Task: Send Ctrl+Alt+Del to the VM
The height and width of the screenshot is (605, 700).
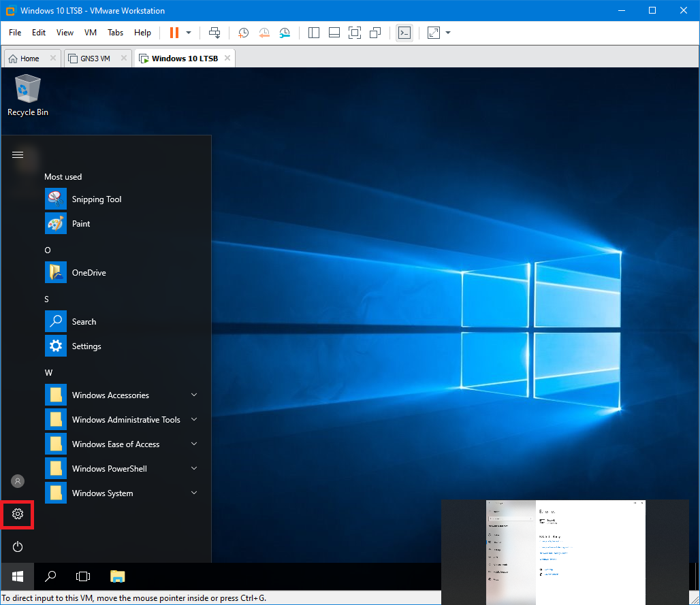Action: (x=214, y=33)
